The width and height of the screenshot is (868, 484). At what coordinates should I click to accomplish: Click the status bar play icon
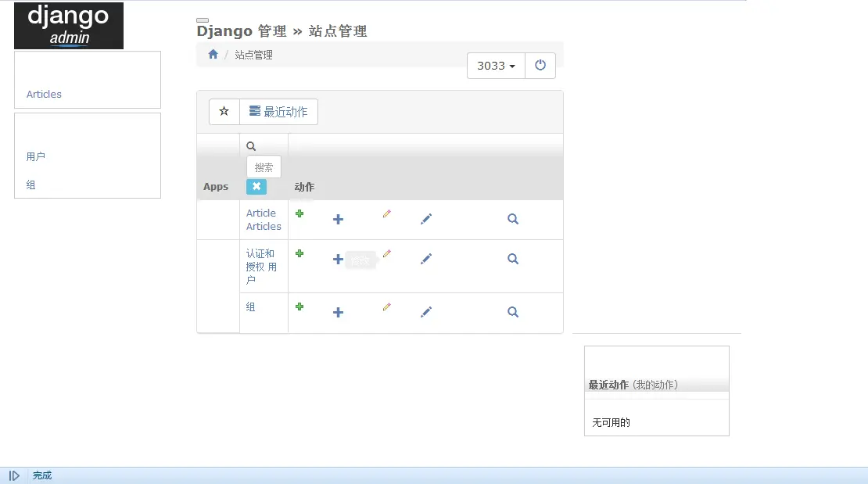(x=14, y=475)
